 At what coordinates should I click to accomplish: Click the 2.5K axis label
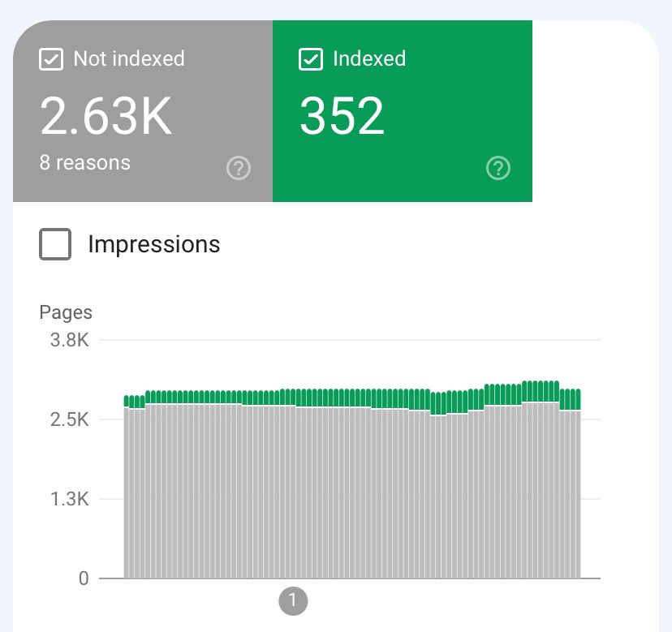point(69,419)
